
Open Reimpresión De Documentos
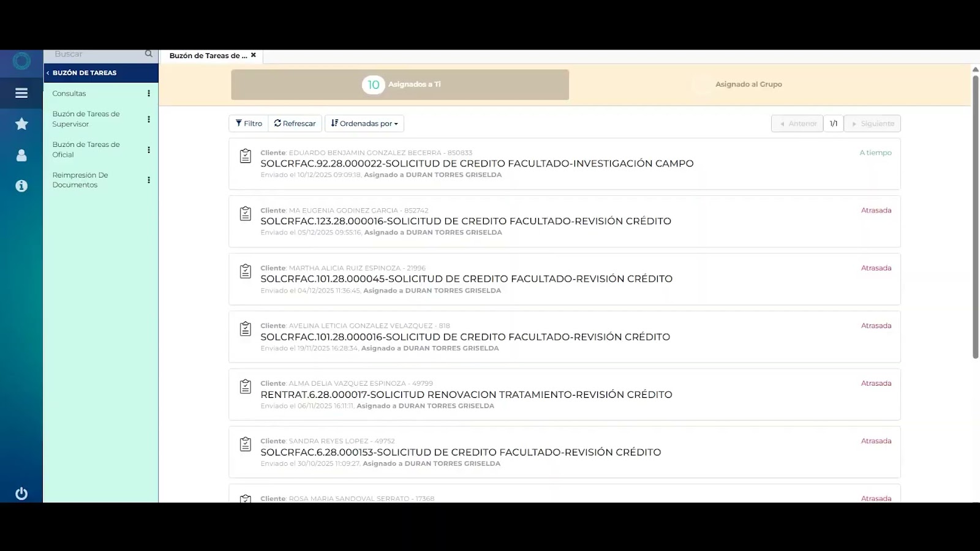[x=80, y=179]
